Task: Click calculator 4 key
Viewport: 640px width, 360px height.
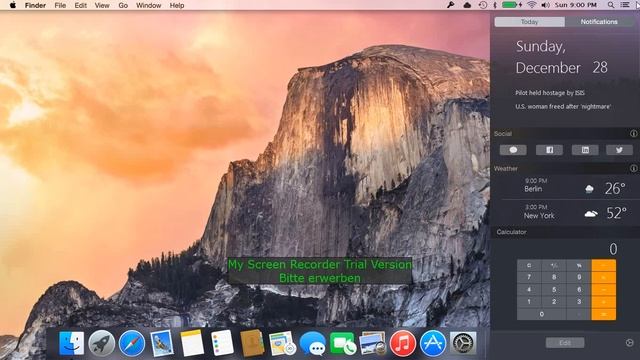Action: [x=529, y=289]
